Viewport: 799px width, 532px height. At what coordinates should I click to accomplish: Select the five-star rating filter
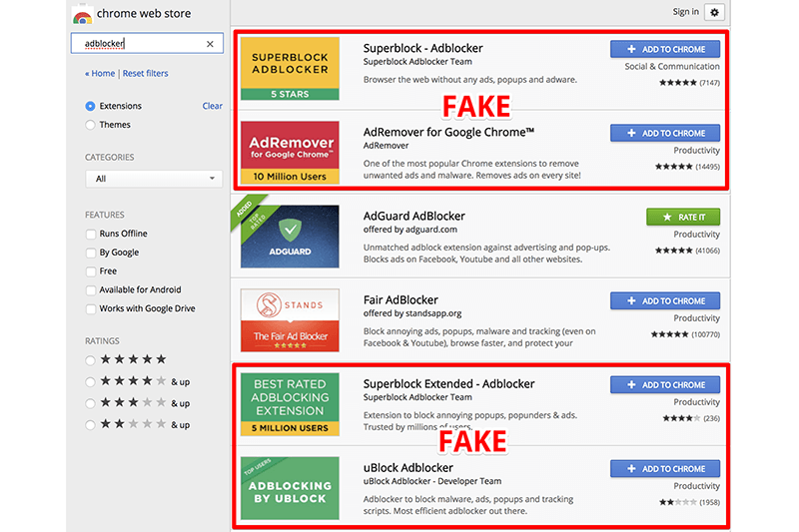90,360
